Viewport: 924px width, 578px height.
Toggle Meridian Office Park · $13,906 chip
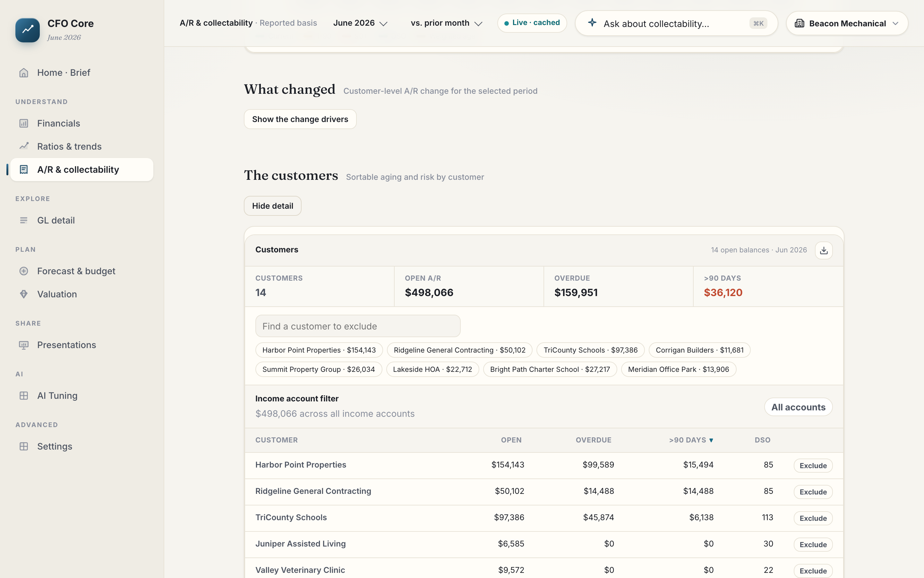[x=679, y=369]
